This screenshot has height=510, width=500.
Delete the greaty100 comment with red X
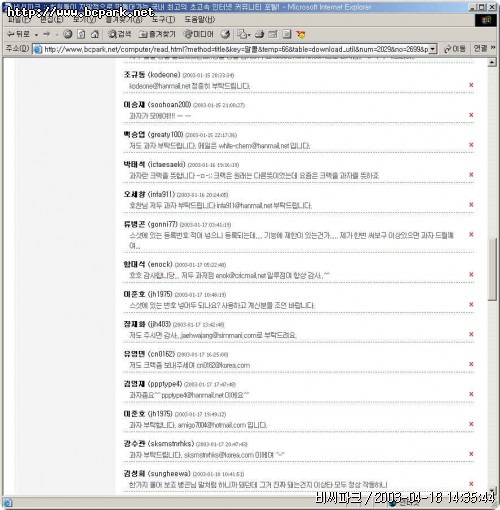point(471,145)
